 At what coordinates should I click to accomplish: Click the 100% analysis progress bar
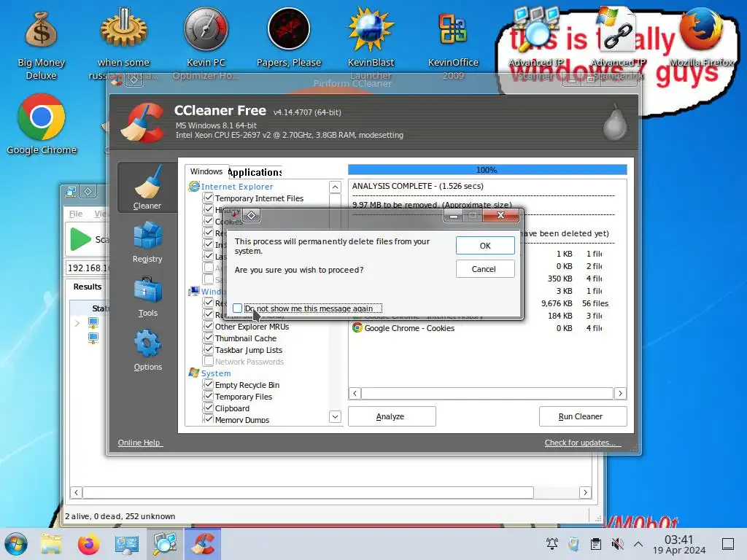point(487,170)
